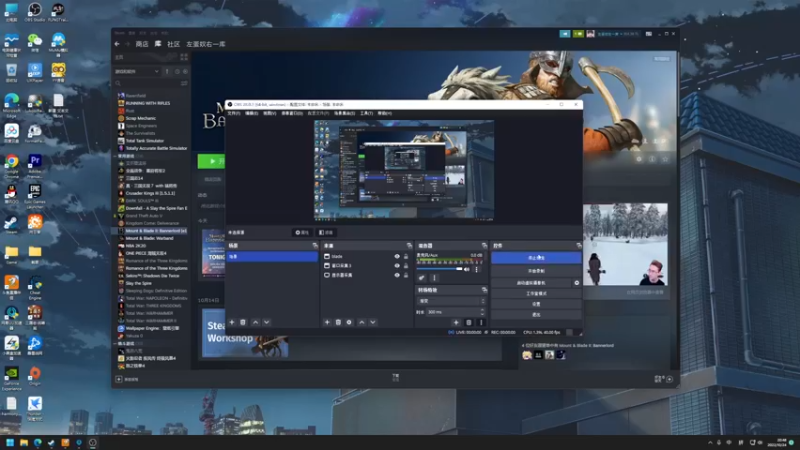Open source properties gear in Sources footer
Viewport: 800px width, 450px height.
coord(349,322)
